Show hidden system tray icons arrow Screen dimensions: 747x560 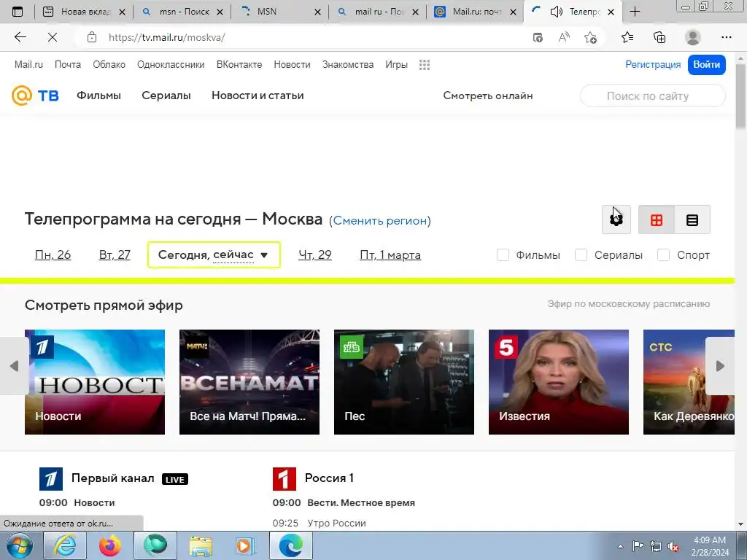[620, 547]
